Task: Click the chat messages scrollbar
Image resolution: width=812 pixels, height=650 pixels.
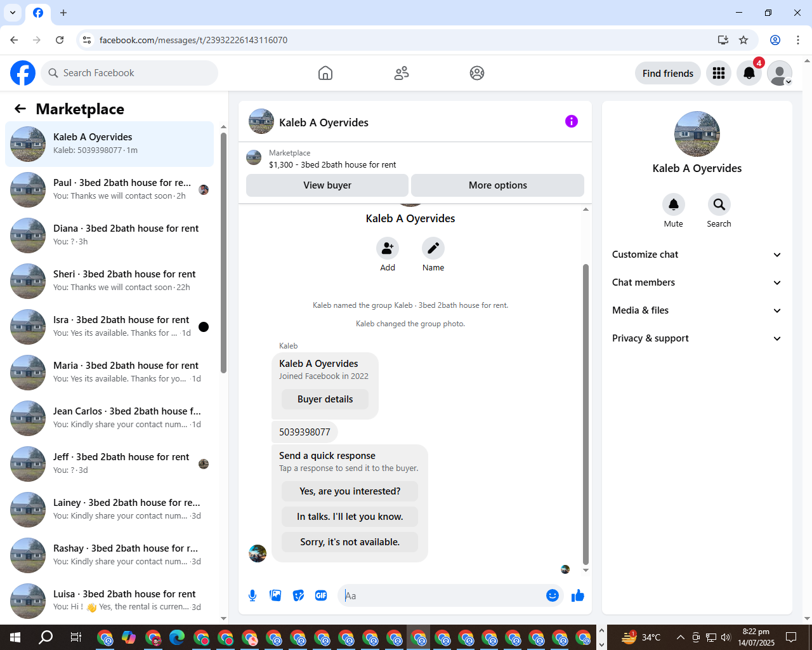Action: [586, 414]
